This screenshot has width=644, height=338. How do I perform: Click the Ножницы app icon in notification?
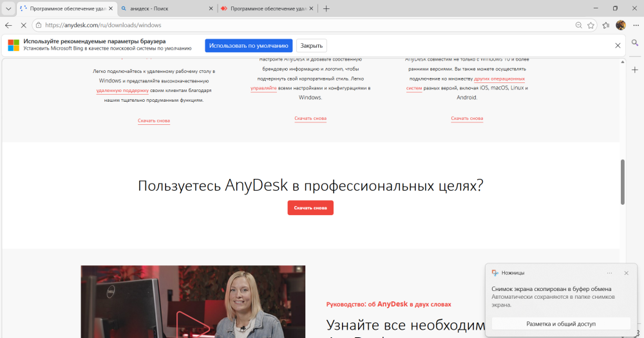(495, 273)
